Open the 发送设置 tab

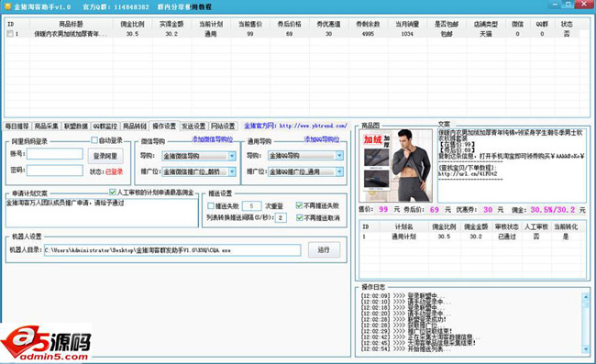click(193, 127)
